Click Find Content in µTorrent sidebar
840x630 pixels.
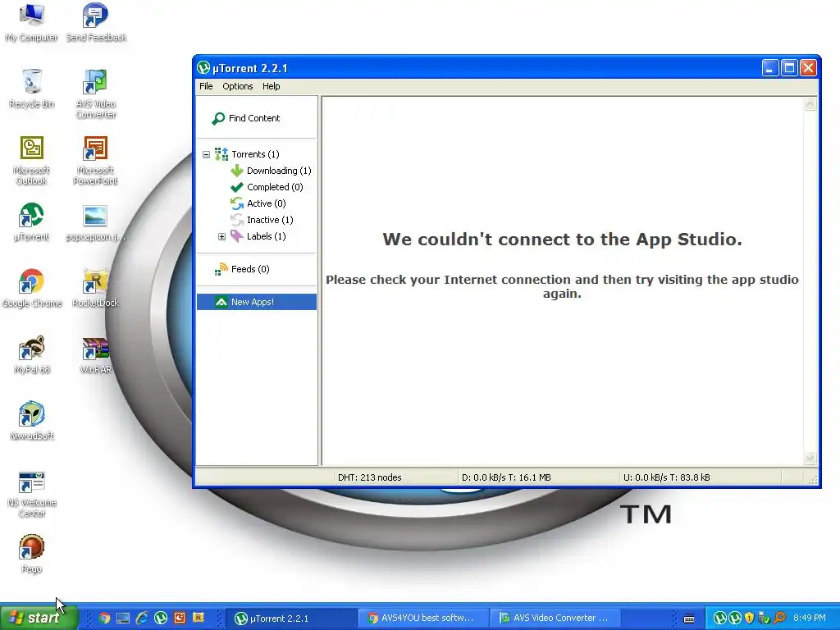246,118
